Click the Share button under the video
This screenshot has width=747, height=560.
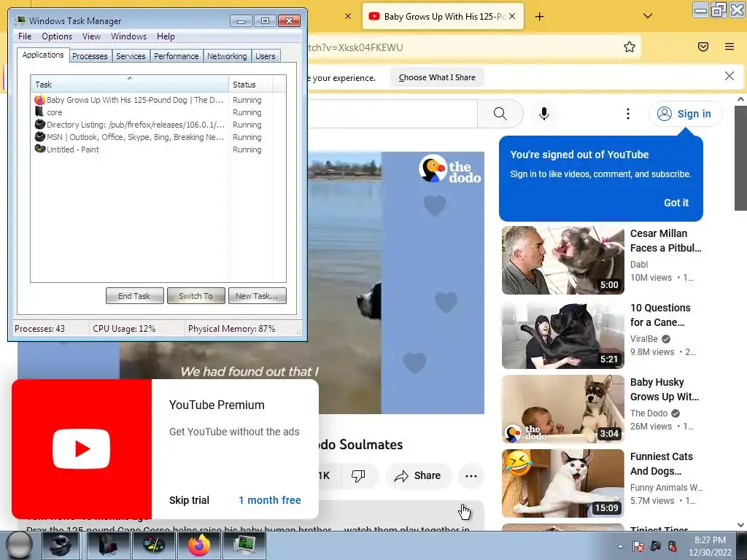click(x=418, y=475)
